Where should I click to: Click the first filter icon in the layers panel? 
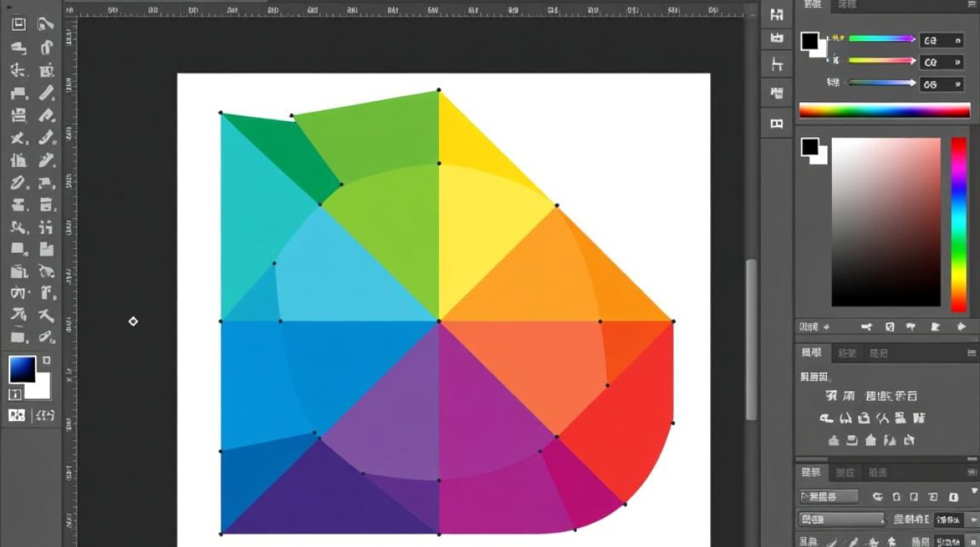[x=877, y=497]
